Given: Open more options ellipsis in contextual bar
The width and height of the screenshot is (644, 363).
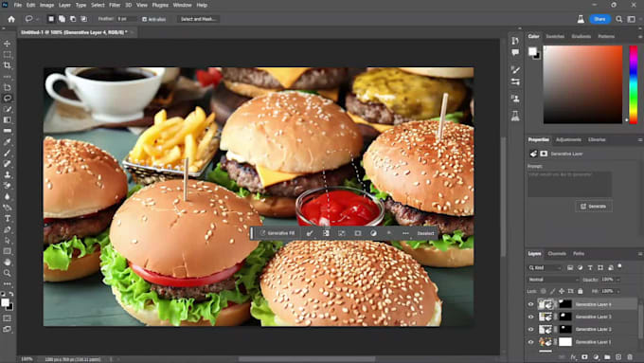Looking at the screenshot, I should (405, 233).
